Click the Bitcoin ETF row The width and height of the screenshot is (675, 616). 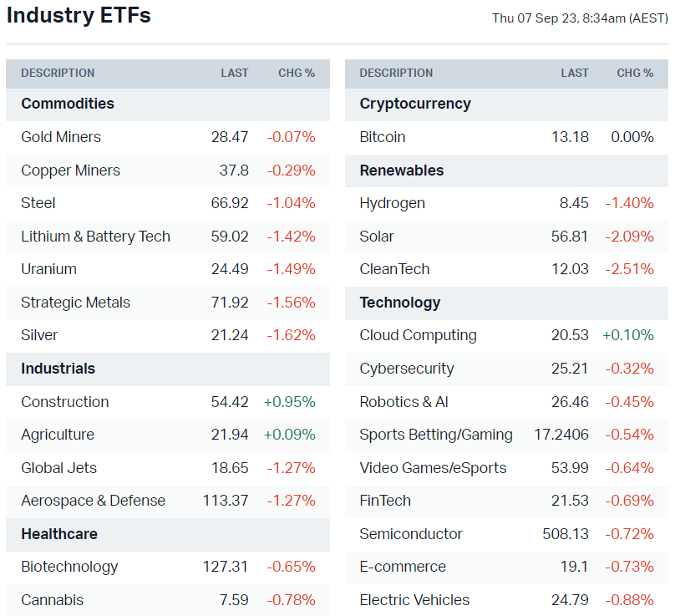pos(382,137)
